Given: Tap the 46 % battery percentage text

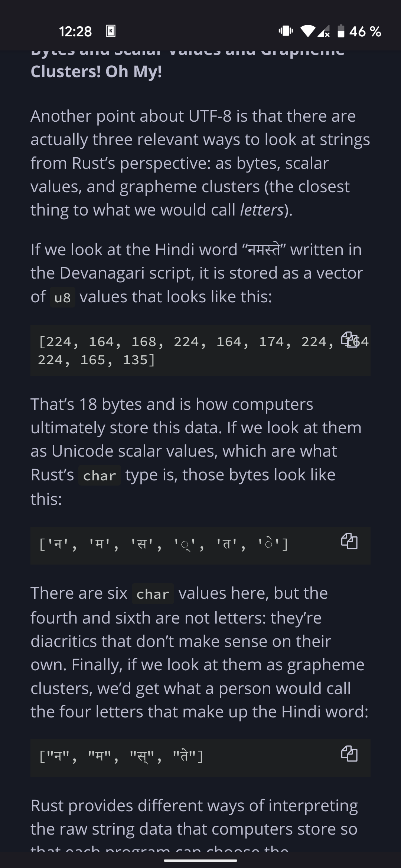Looking at the screenshot, I should pyautogui.click(x=365, y=31).
